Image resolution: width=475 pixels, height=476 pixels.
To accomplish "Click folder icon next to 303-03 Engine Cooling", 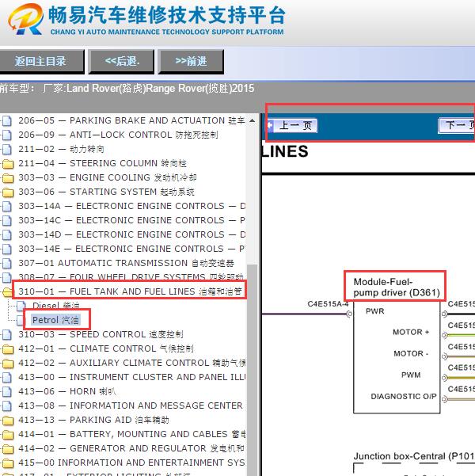I will click(x=8, y=178).
